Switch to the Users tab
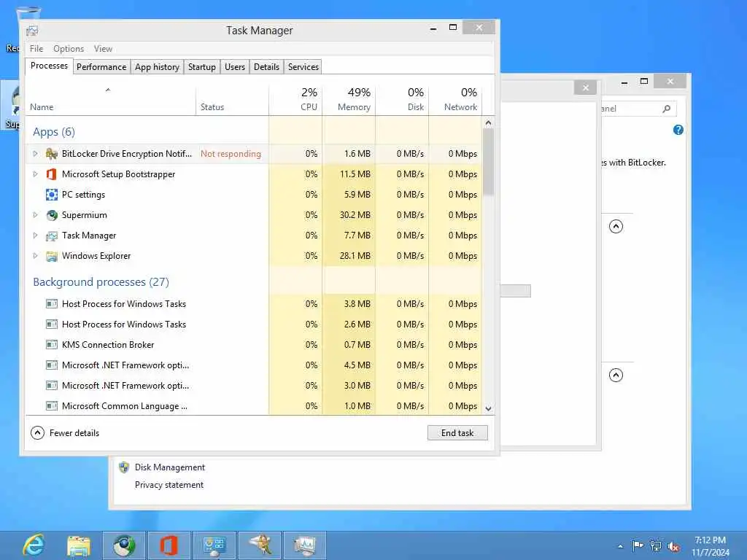Image resolution: width=747 pixels, height=560 pixels. coord(235,67)
